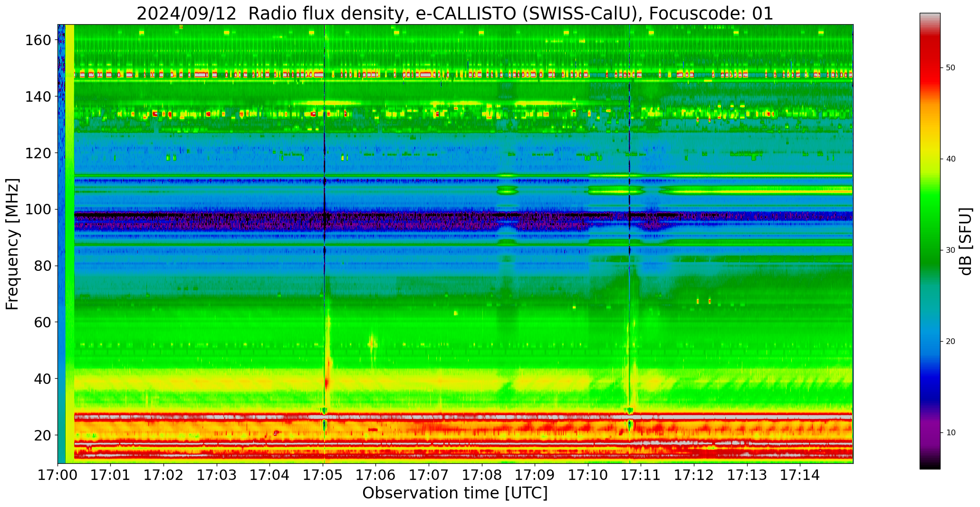Screen dimensions: 980x507
Task: Click the 'dB [SFU]' colorbar label
Action: pyautogui.click(x=966, y=241)
